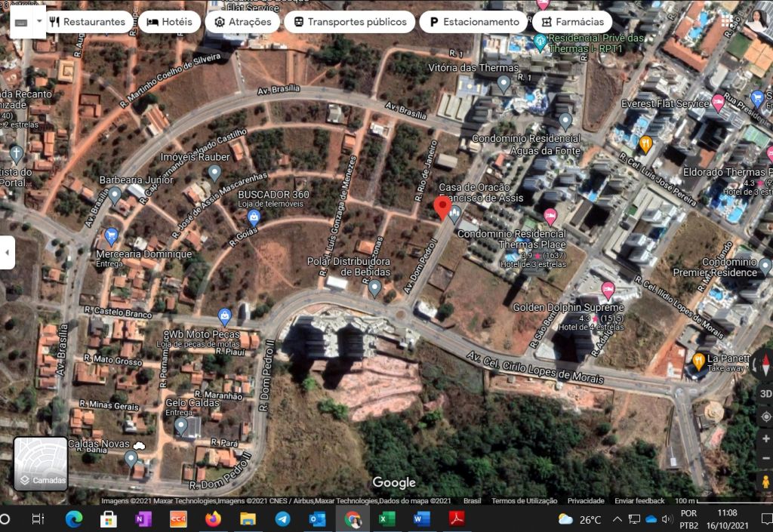Screen dimensions: 773x532
Task: Zoom in on the map
Action: (765, 438)
